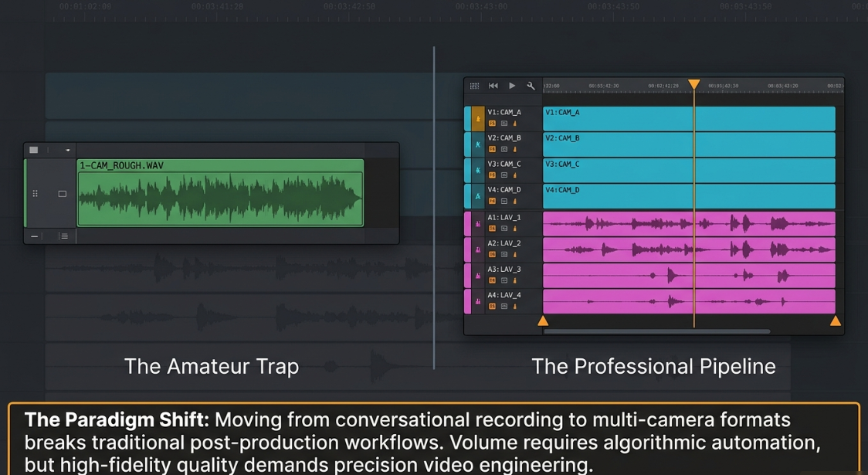This screenshot has height=475, width=868.
Task: Select the A2:LAV_2 audio waveform clip
Action: [689, 249]
